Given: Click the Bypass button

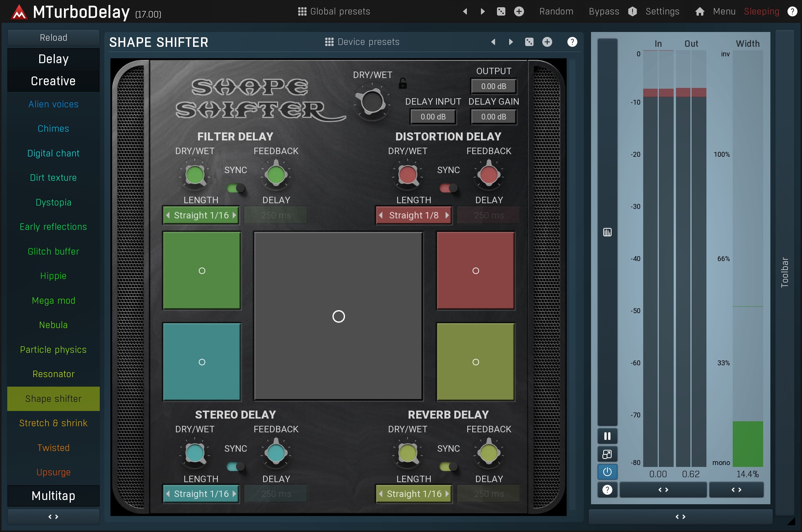Looking at the screenshot, I should coord(604,11).
